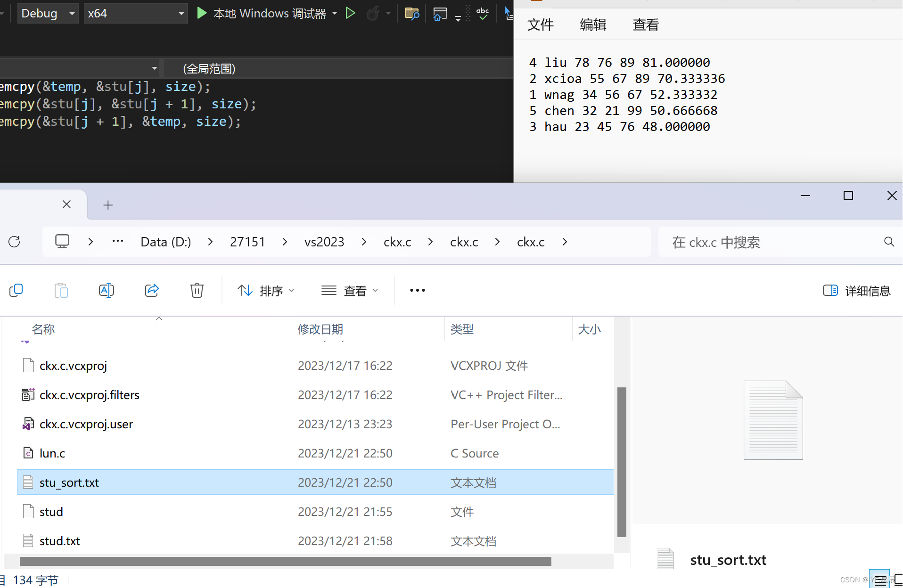Expand the chevron after Data (D:)

(x=210, y=242)
